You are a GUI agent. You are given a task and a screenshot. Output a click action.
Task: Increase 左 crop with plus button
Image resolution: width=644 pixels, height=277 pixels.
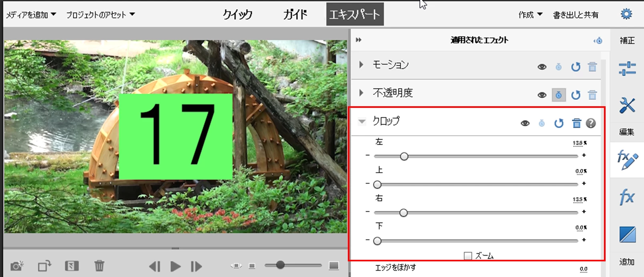[x=584, y=155]
